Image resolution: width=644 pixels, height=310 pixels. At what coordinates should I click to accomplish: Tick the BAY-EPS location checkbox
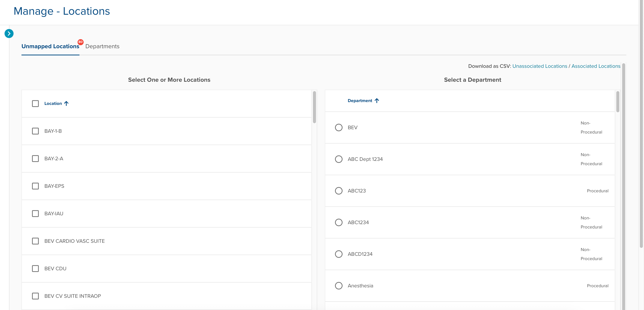point(36,186)
